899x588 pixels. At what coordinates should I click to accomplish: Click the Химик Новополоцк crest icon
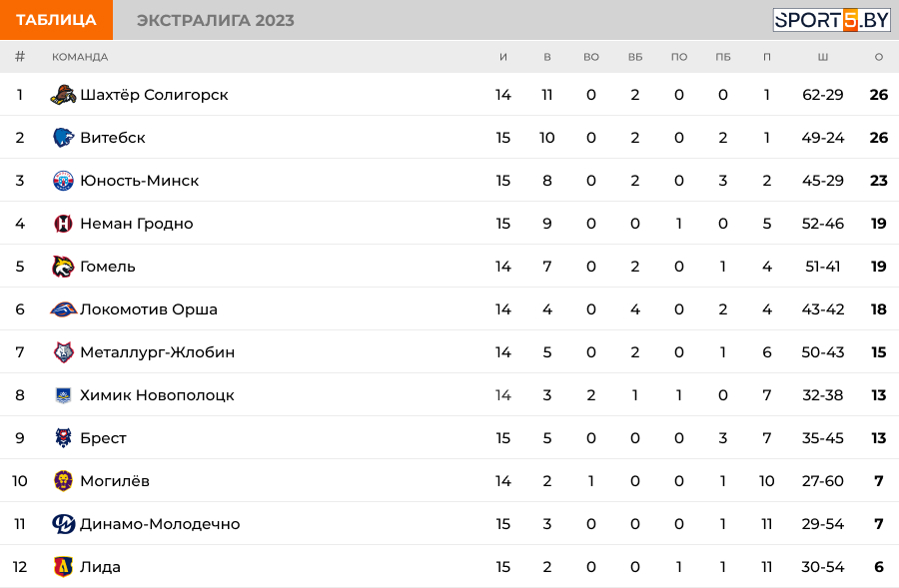click(x=63, y=395)
